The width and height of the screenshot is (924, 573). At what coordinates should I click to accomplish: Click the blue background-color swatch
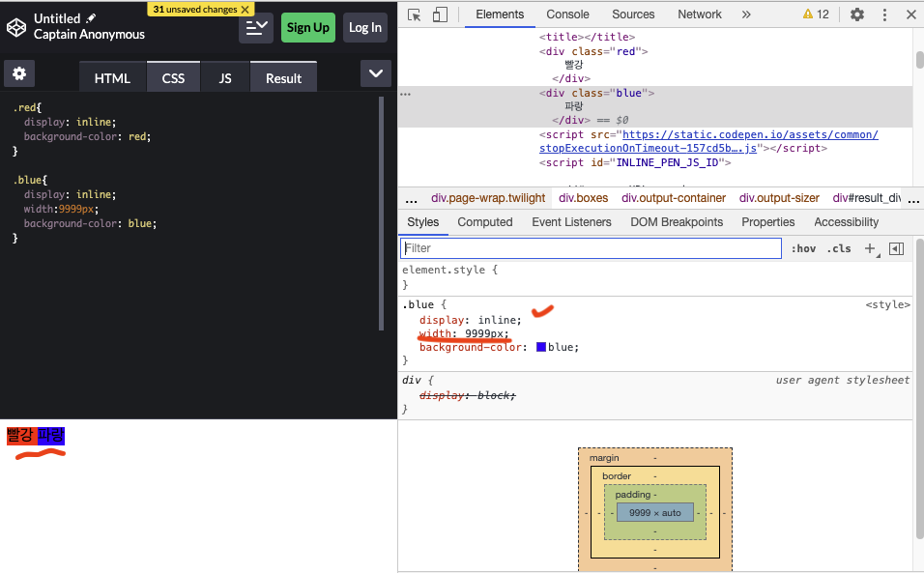click(541, 347)
